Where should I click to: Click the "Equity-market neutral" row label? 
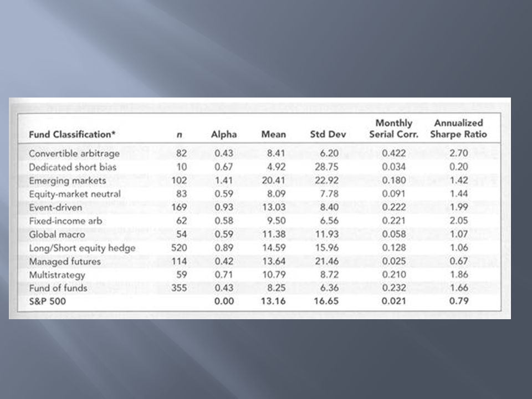(x=75, y=194)
